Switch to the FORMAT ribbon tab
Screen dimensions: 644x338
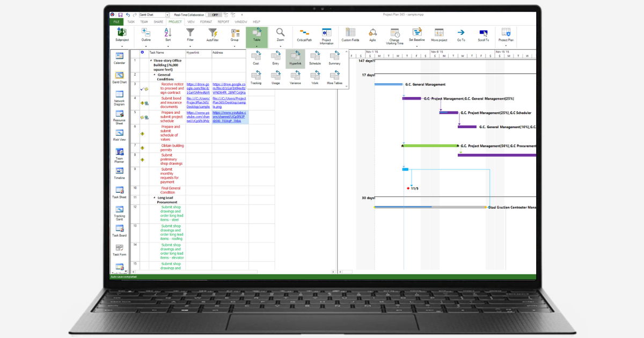pos(206,22)
